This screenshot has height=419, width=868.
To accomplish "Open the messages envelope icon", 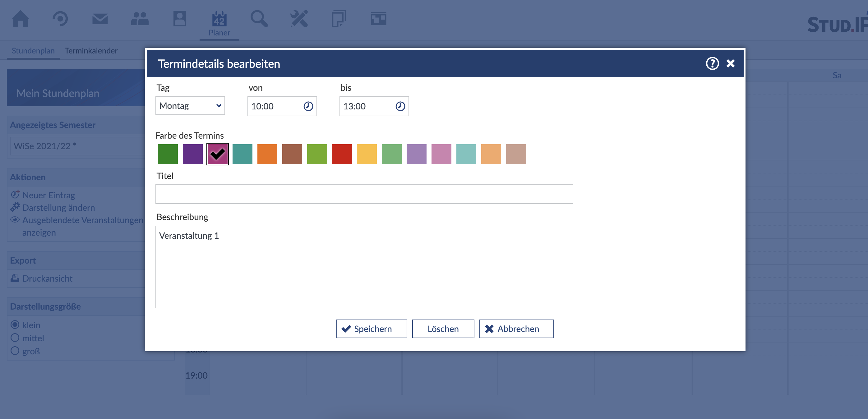I will [x=100, y=19].
